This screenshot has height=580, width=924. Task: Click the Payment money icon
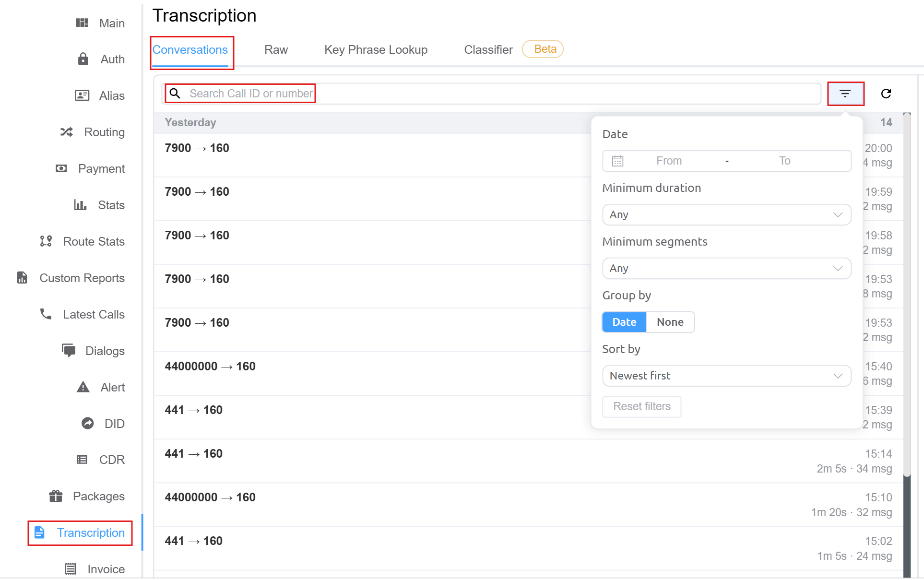tap(61, 168)
